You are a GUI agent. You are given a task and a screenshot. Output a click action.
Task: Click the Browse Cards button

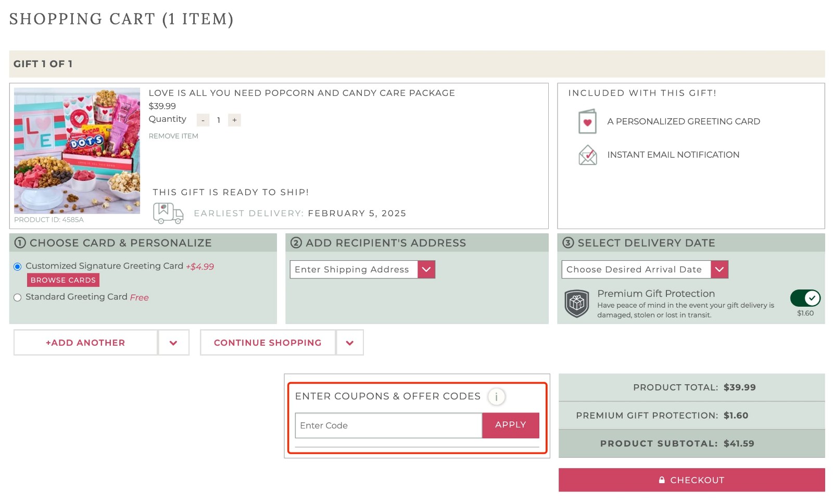point(62,280)
